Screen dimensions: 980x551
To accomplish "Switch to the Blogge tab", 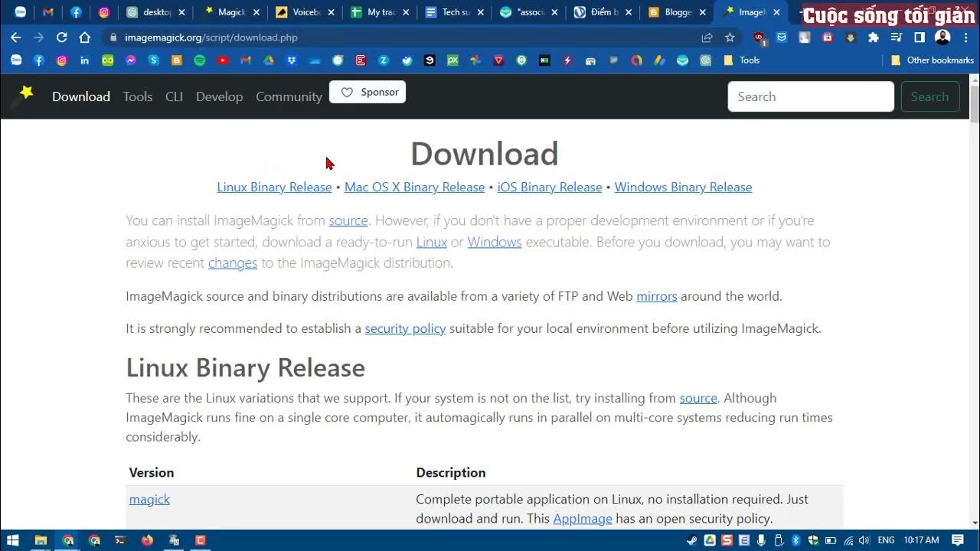I will pyautogui.click(x=677, y=12).
